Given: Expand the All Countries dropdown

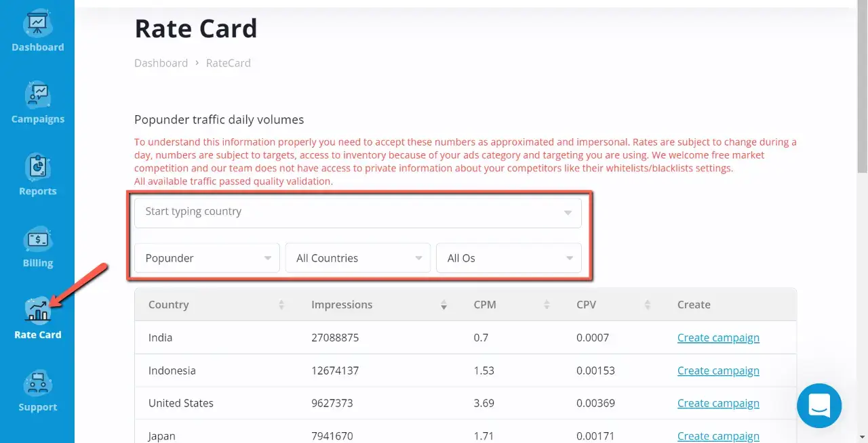Looking at the screenshot, I should point(358,258).
